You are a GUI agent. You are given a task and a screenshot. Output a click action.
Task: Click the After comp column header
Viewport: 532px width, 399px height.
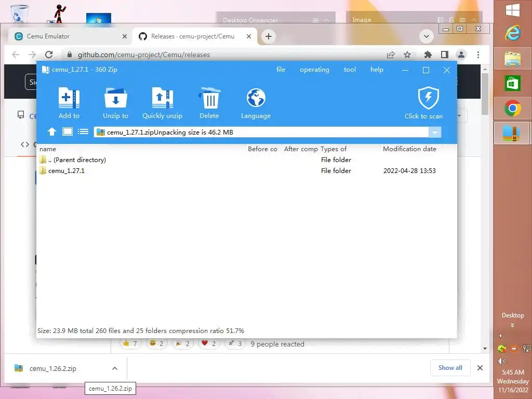point(301,149)
